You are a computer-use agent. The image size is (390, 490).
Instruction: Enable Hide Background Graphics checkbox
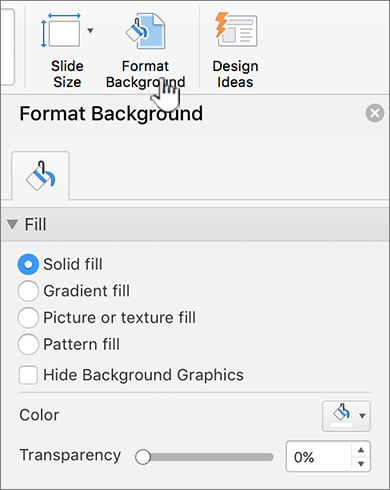click(x=28, y=375)
